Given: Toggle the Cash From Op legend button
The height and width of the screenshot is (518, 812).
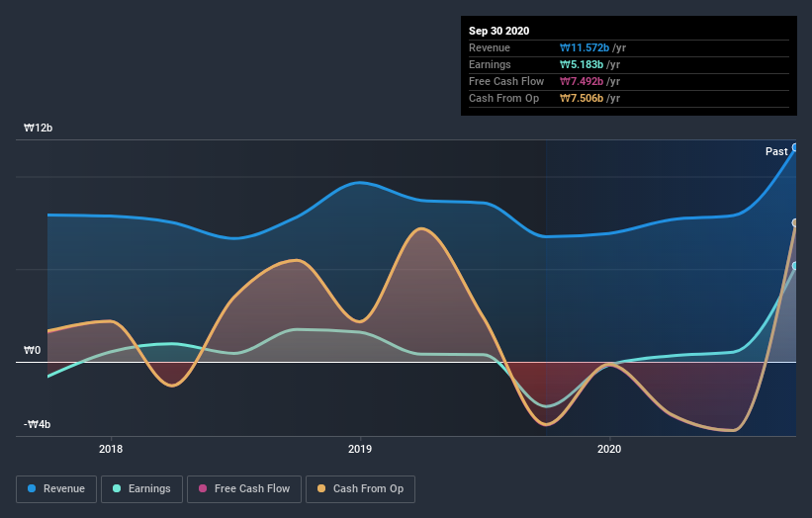Looking at the screenshot, I should tap(360, 489).
